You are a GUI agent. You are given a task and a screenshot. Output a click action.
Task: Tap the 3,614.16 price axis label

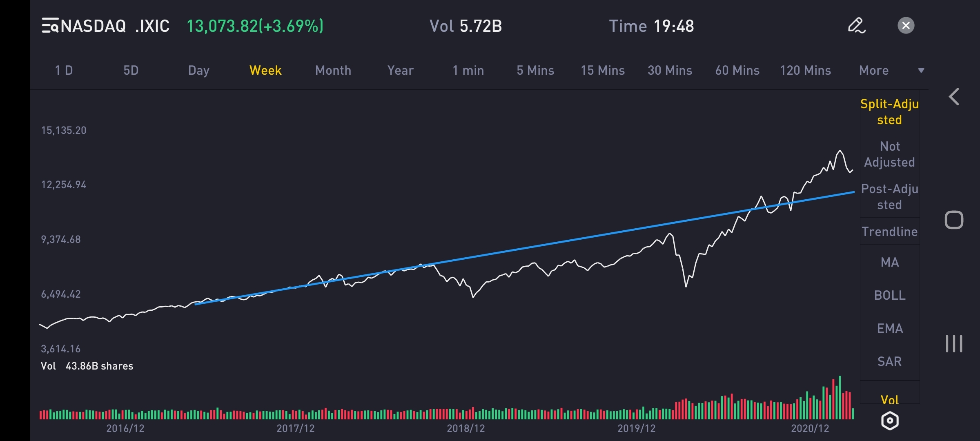point(61,349)
